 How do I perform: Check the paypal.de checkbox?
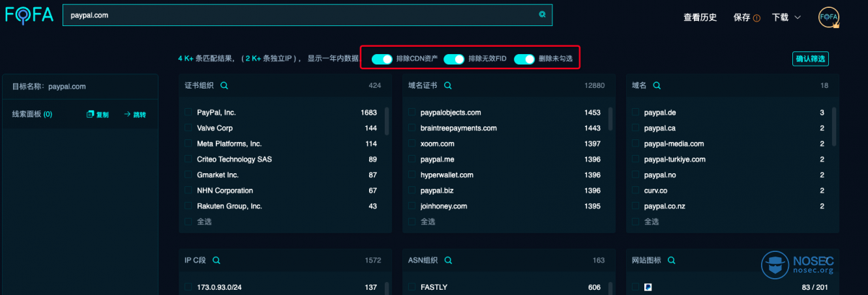636,113
